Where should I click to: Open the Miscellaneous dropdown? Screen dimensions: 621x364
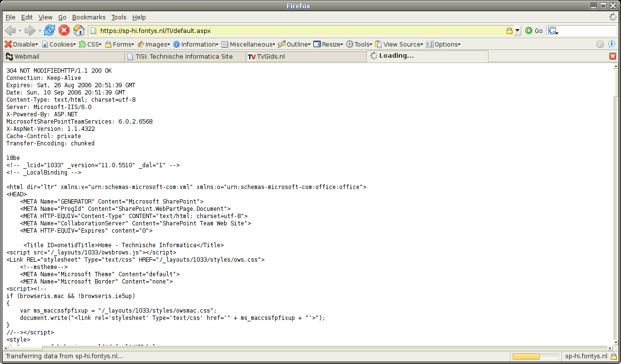pos(248,44)
